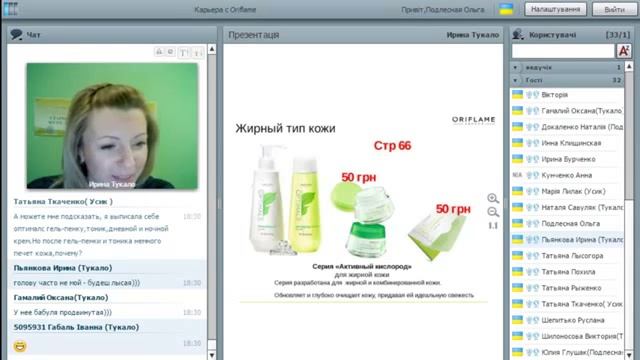
Task: Click the Вийти logout button
Action: [x=614, y=9]
